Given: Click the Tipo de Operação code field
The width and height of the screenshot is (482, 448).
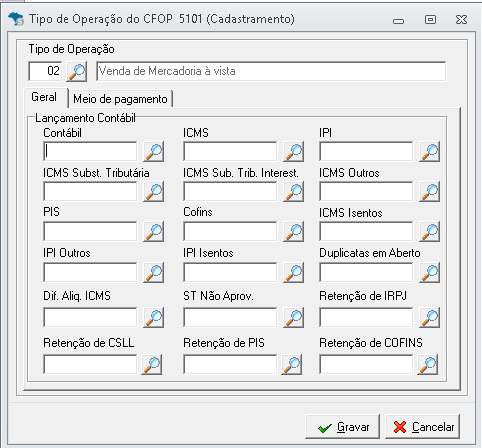Looking at the screenshot, I should click(45, 71).
